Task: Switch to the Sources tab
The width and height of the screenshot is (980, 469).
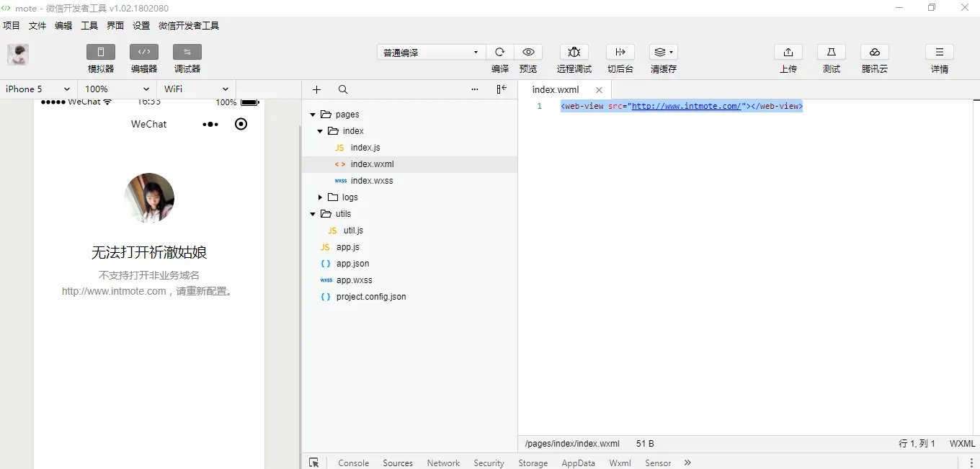Action: [398, 463]
